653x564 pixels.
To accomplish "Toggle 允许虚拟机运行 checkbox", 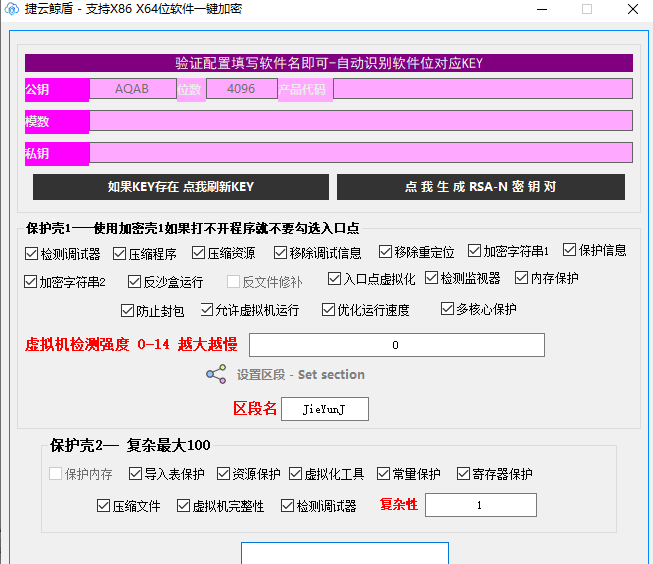I will 207,309.
